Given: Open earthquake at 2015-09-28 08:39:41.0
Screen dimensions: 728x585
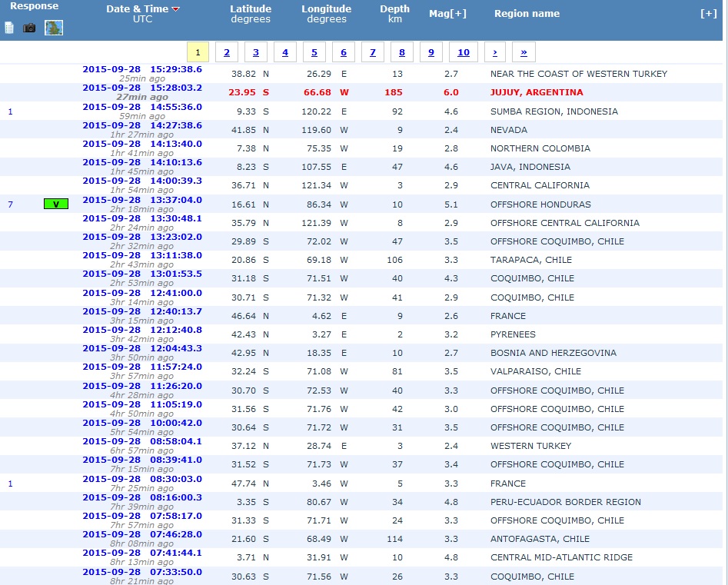Looking at the screenshot, I should pos(142,460).
